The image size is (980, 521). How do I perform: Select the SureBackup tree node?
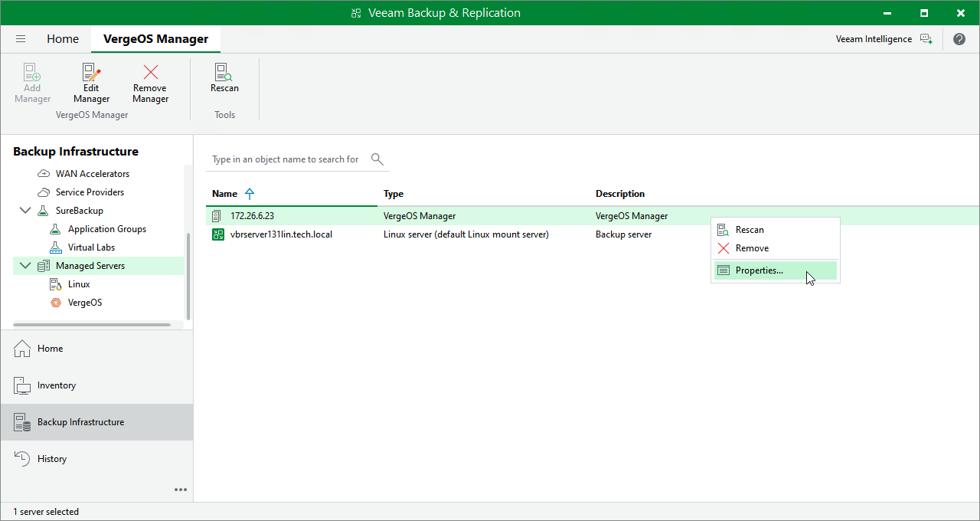coord(80,211)
